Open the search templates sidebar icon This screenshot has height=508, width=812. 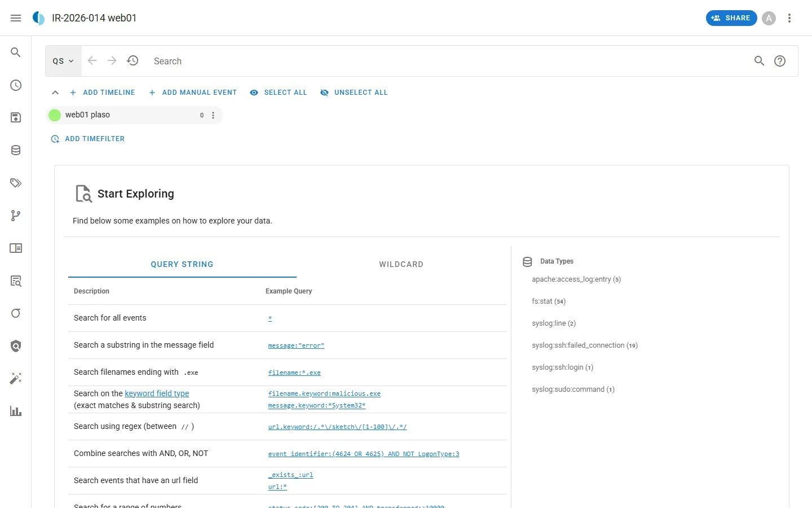(16, 281)
